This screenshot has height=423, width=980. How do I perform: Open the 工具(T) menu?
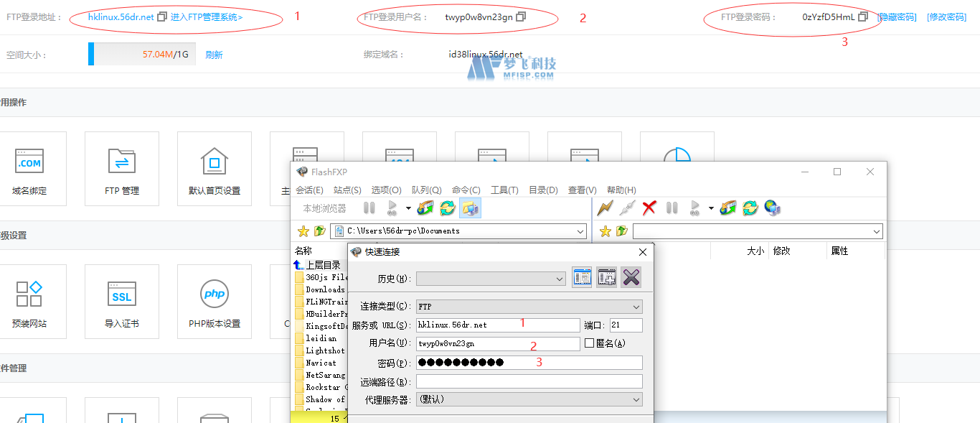click(x=504, y=190)
